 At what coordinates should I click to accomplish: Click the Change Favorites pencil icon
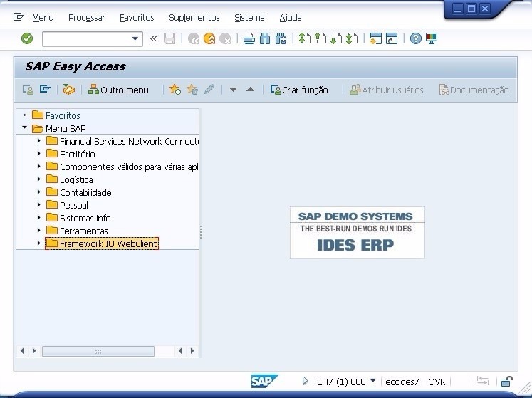[209, 90]
